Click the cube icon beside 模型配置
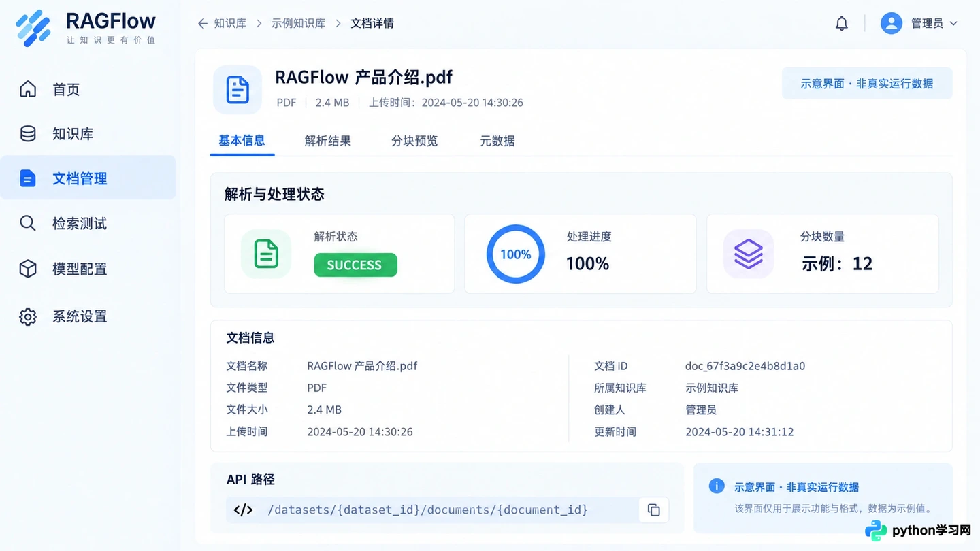 (28, 269)
